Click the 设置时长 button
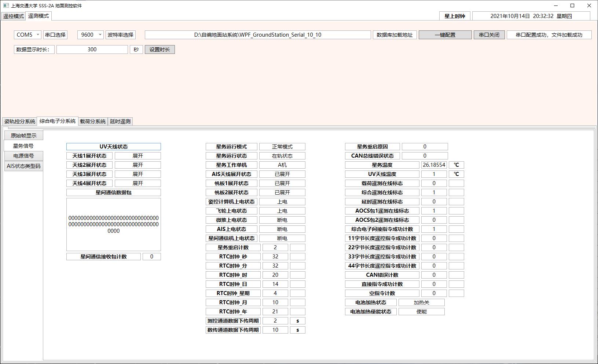This screenshot has width=598, height=364. point(159,49)
